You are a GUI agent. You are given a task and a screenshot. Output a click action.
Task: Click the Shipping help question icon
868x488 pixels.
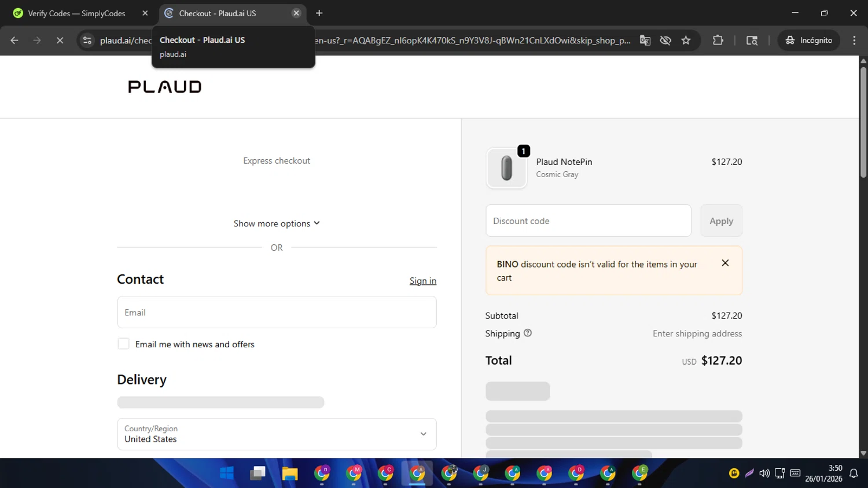[528, 333]
